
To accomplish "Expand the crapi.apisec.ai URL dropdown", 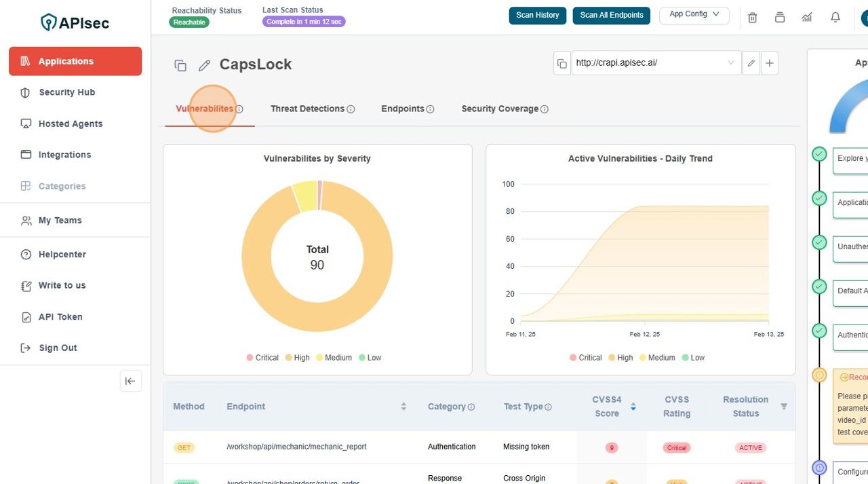I will pyautogui.click(x=730, y=63).
